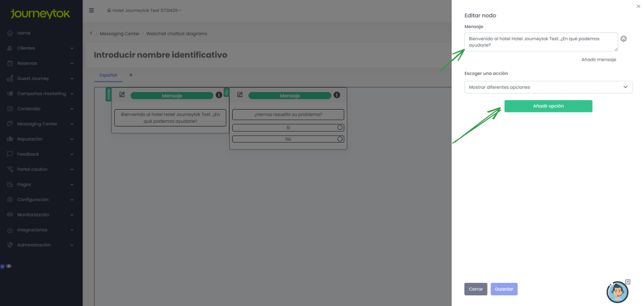Open the support chat avatar

[617, 292]
